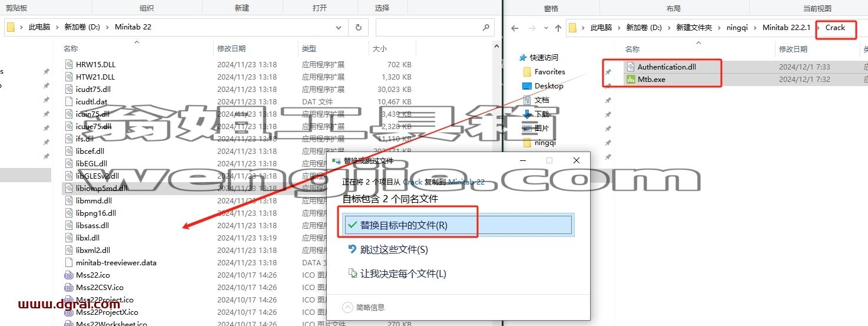Click search magnifier icon in left window
The image size is (868, 326).
486,27
